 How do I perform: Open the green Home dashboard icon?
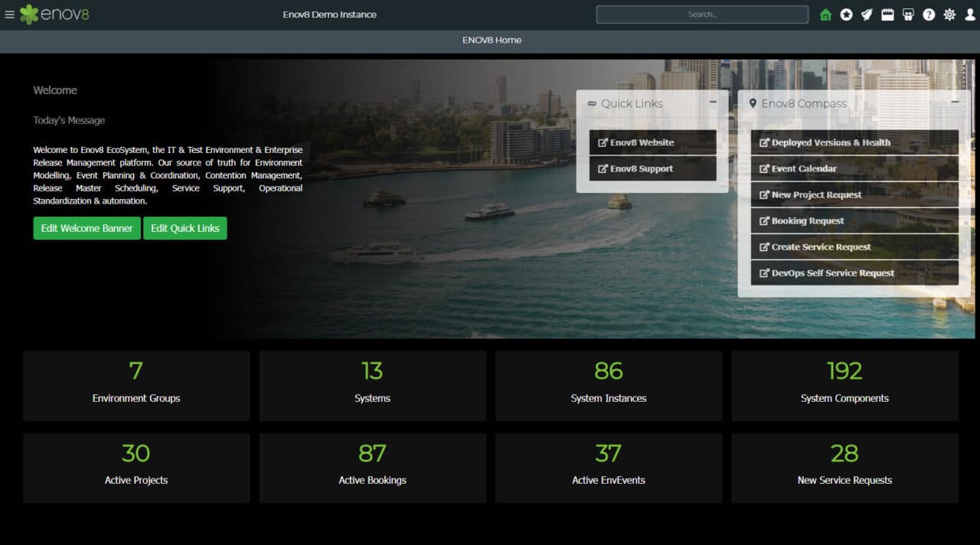click(825, 14)
